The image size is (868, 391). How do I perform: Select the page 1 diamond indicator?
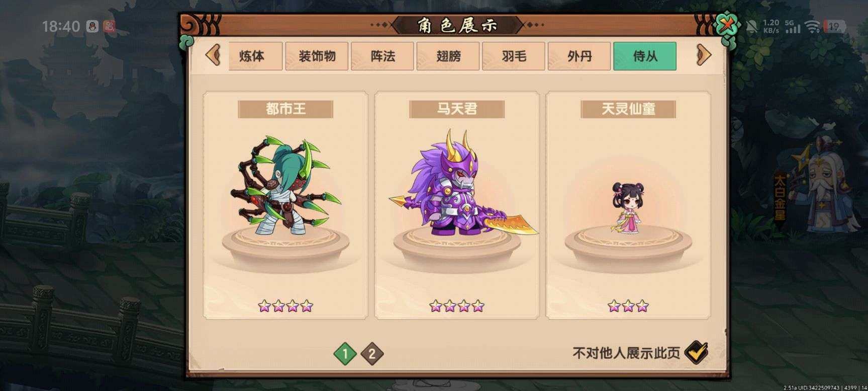pyautogui.click(x=345, y=353)
